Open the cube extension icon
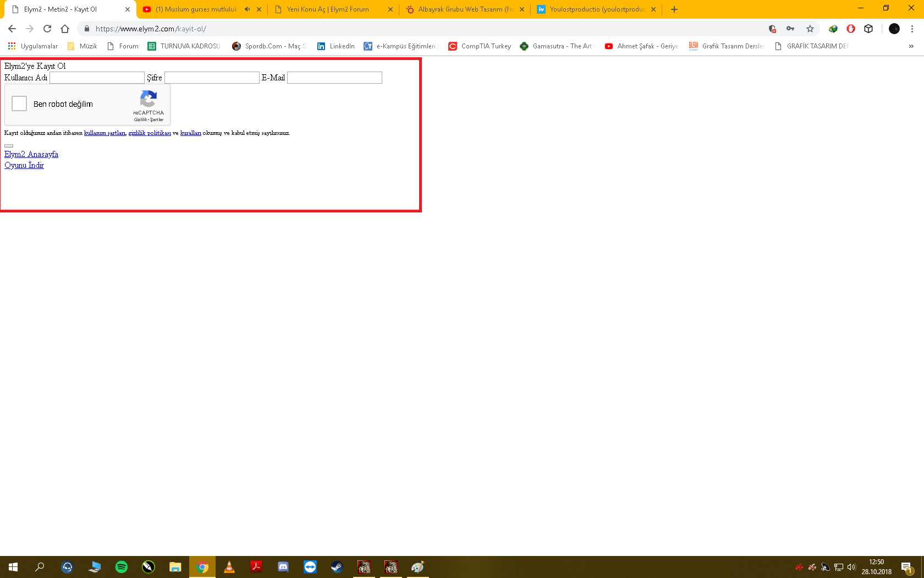 click(x=868, y=29)
